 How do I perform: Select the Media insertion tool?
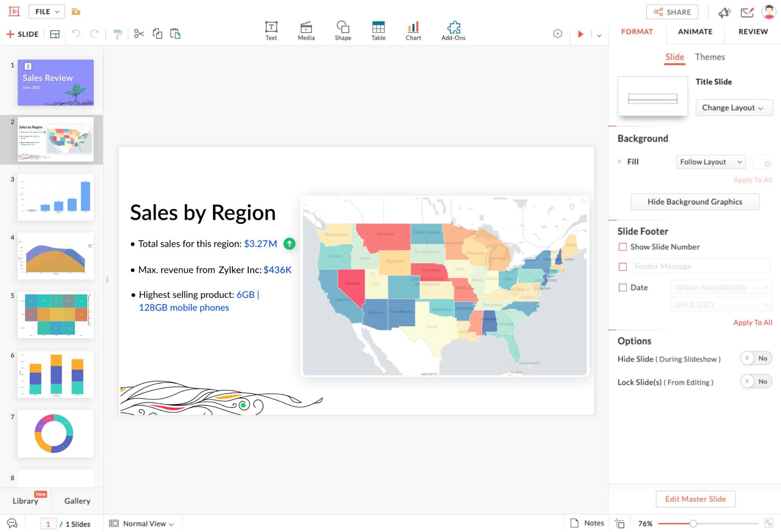point(306,30)
